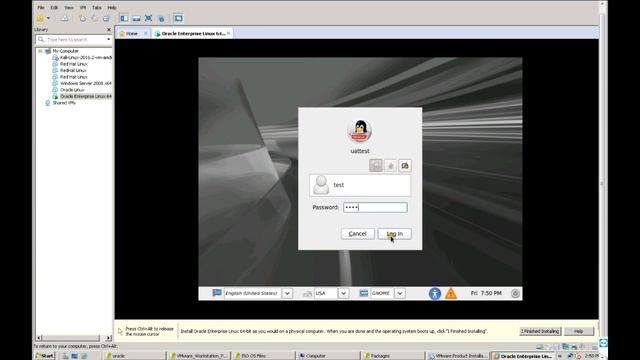This screenshot has width=640, height=360.
Task: Open the English (United States) language dropdown
Action: tap(287, 293)
